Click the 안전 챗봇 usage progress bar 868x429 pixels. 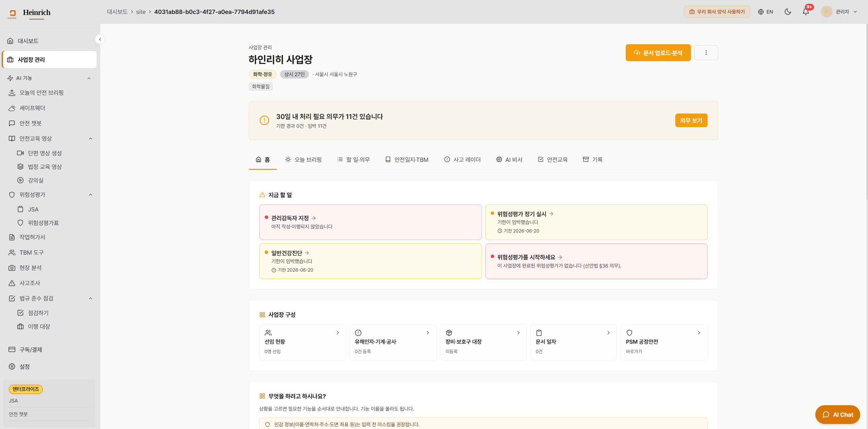point(49,421)
